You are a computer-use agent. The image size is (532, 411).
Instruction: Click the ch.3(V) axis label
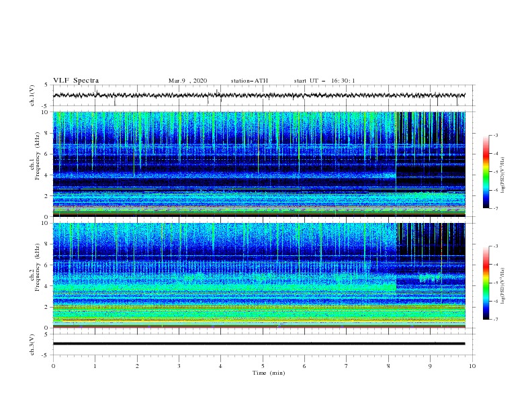tap(32, 345)
